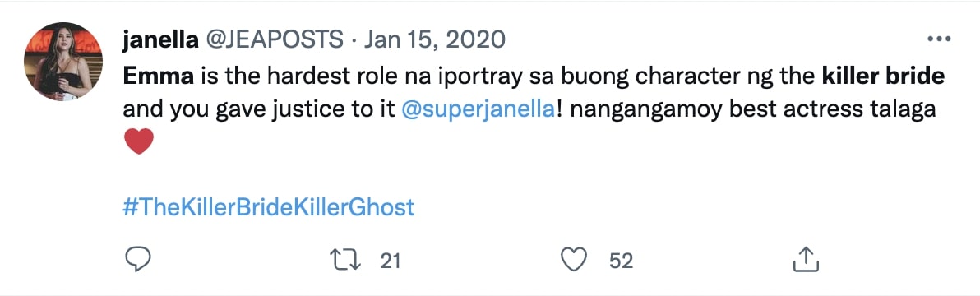Image resolution: width=980 pixels, height=296 pixels.
Task: Click the like count 52
Action: coord(622,261)
